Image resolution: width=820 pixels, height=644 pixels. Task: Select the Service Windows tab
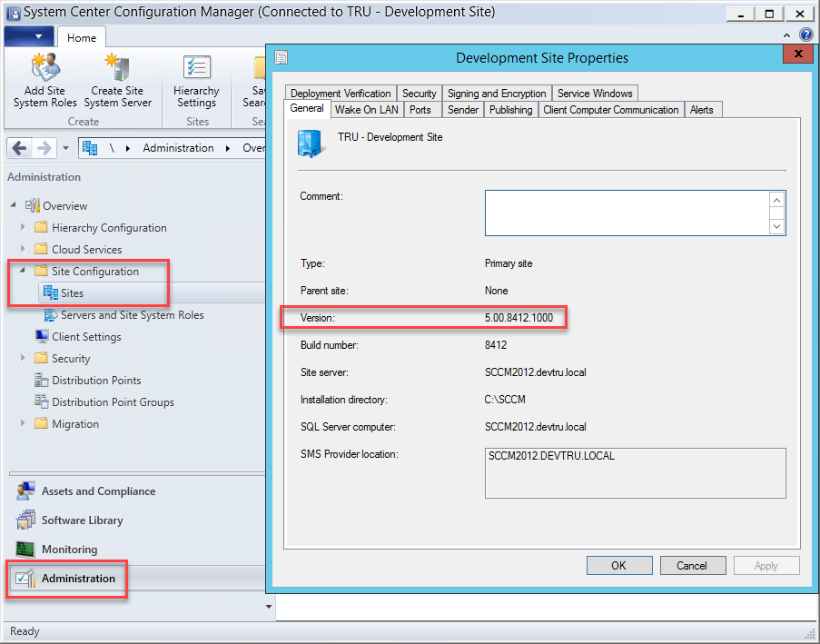(x=595, y=94)
